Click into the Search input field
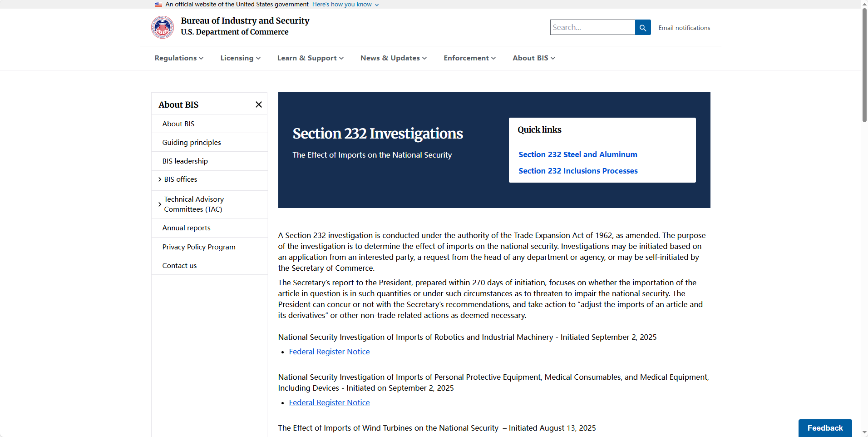 point(592,27)
